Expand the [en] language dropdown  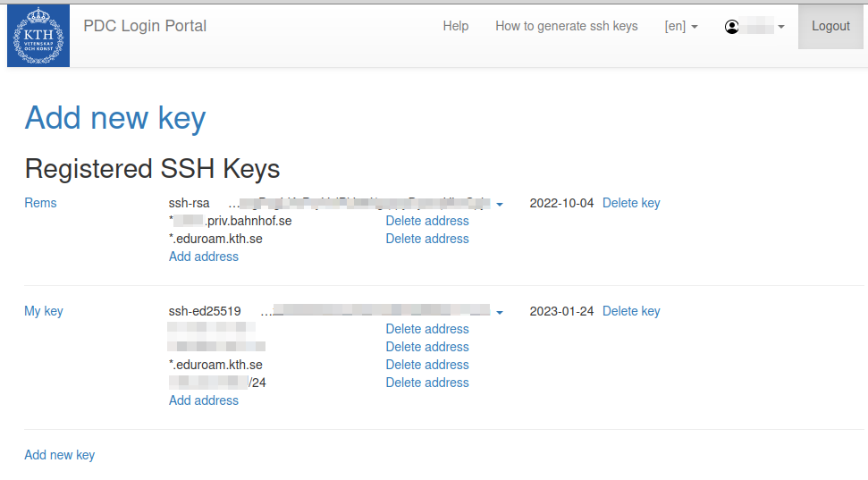681,27
